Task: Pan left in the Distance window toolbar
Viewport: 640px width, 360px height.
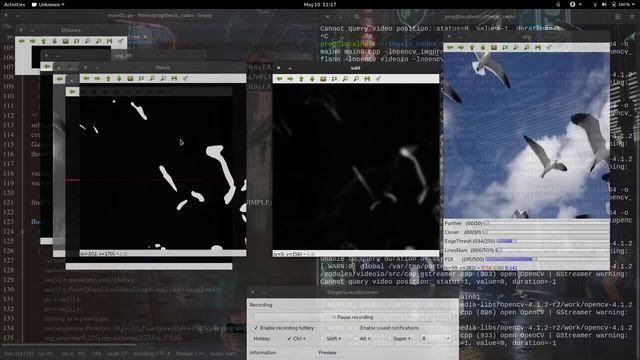Action: point(21,41)
